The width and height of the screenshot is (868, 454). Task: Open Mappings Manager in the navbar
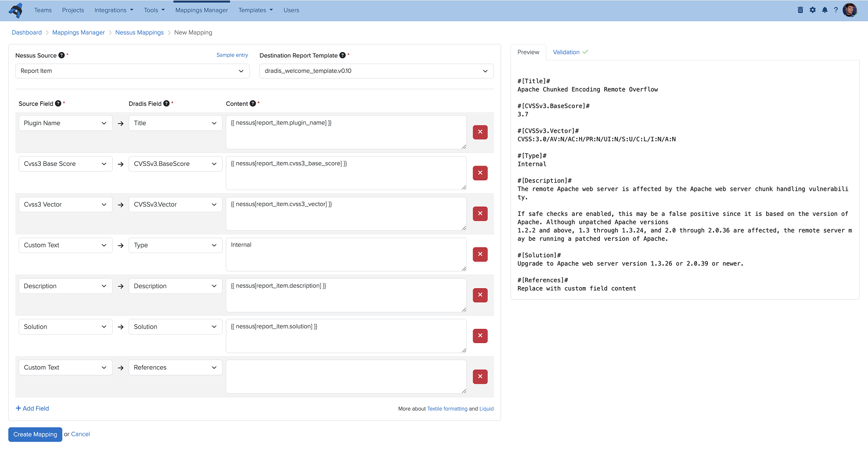(202, 10)
